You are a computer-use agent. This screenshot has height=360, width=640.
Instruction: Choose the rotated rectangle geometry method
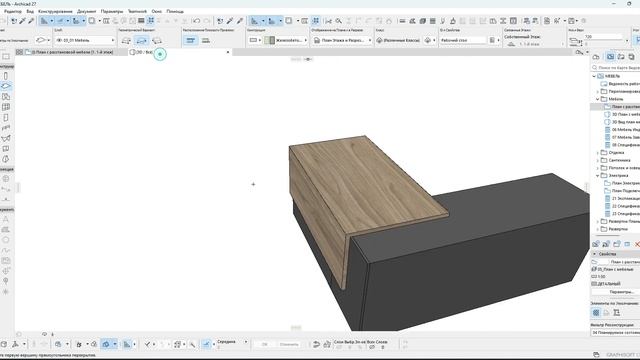157,40
